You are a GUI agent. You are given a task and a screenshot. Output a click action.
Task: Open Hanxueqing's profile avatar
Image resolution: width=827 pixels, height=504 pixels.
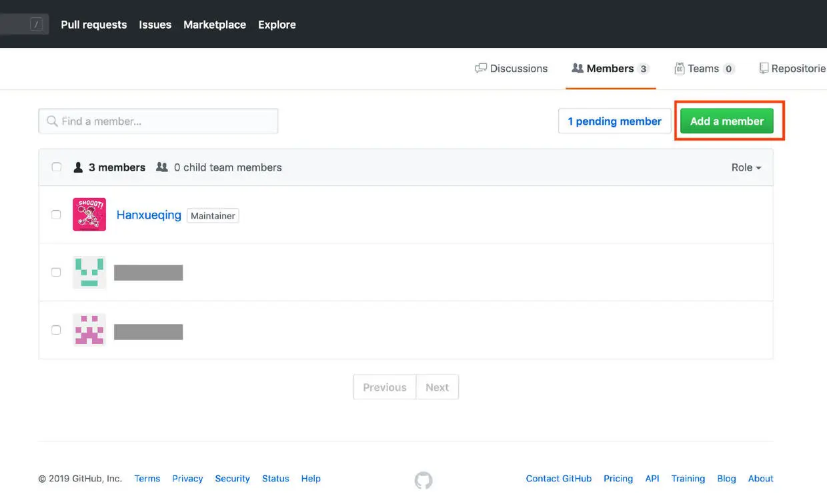(x=89, y=215)
